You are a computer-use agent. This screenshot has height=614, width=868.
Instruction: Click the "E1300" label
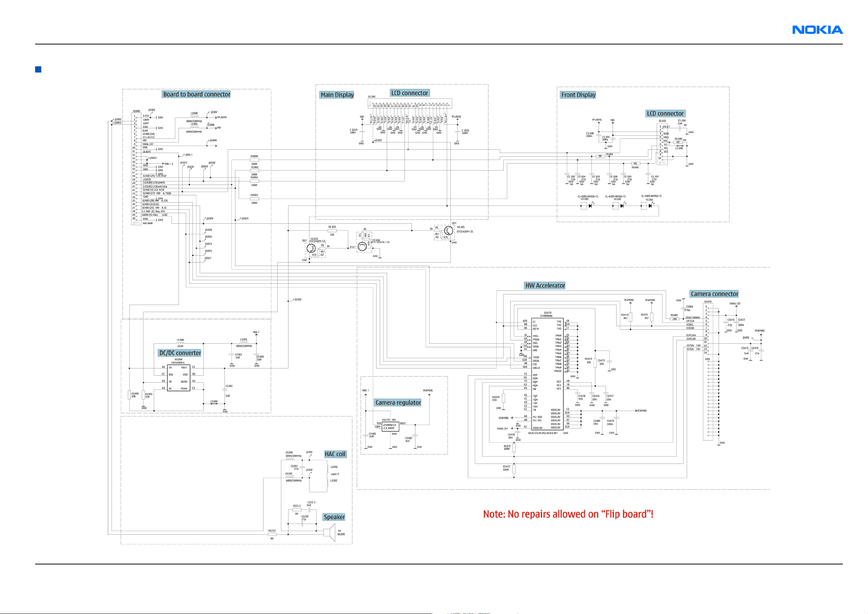pyautogui.click(x=214, y=402)
